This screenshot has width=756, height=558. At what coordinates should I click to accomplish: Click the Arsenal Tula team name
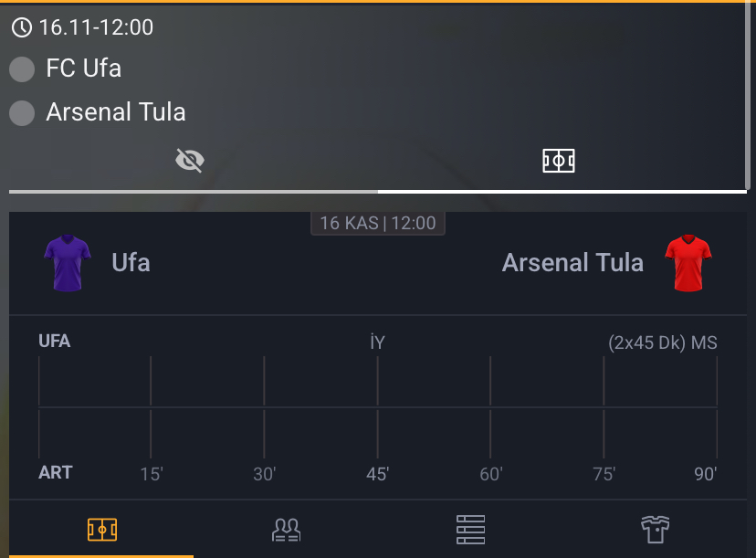[572, 262]
